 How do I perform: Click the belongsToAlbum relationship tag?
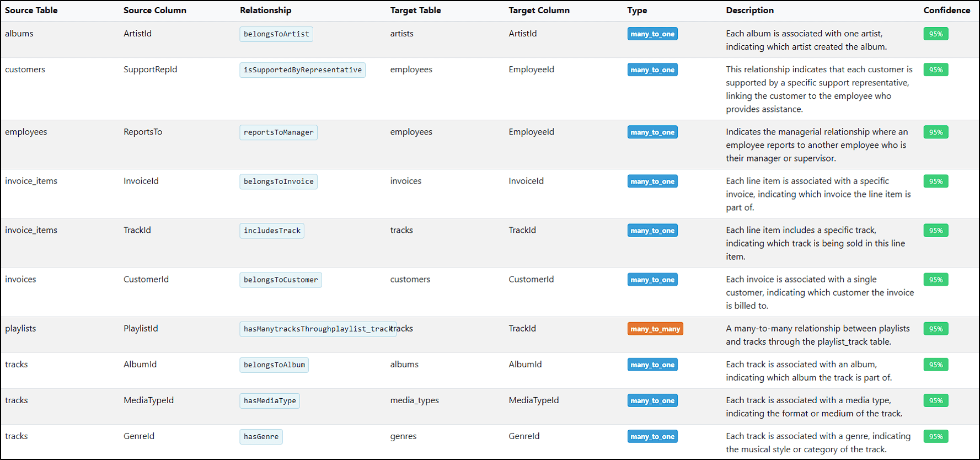pos(274,365)
